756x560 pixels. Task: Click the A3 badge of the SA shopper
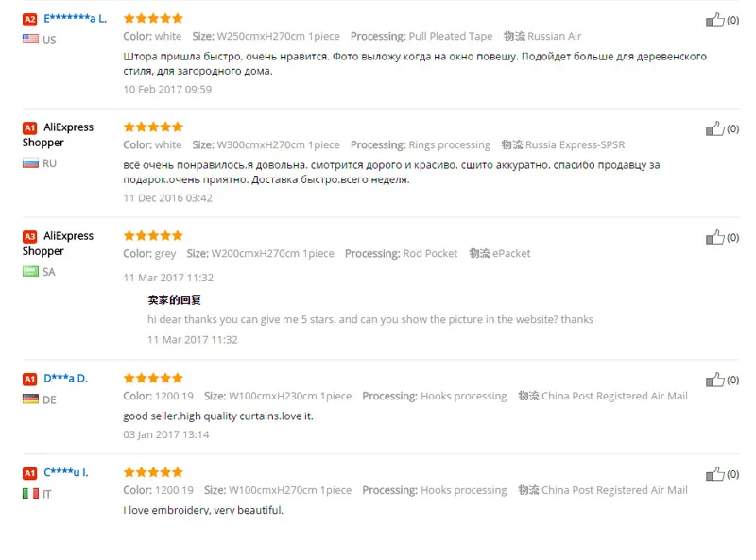click(30, 237)
